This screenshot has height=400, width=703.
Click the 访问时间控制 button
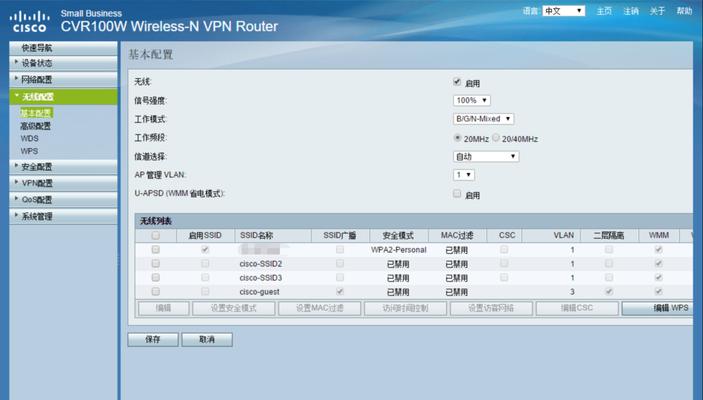tap(405, 308)
